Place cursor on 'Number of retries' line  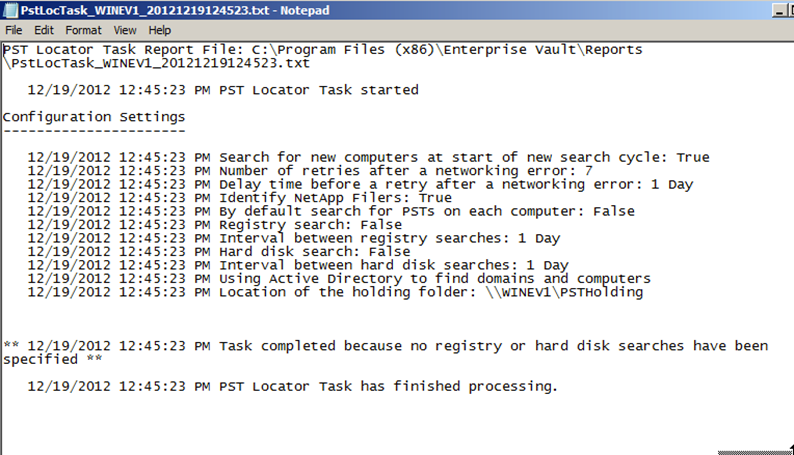point(310,171)
